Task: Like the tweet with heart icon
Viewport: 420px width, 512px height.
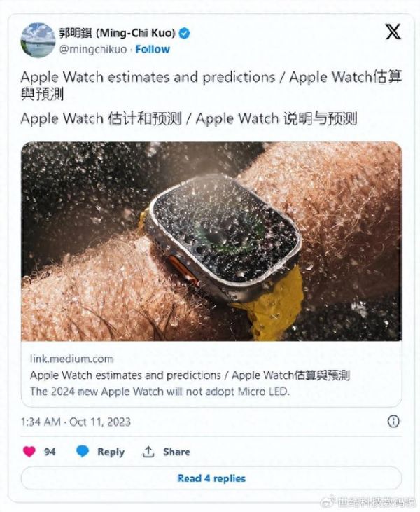Action: pyautogui.click(x=29, y=452)
